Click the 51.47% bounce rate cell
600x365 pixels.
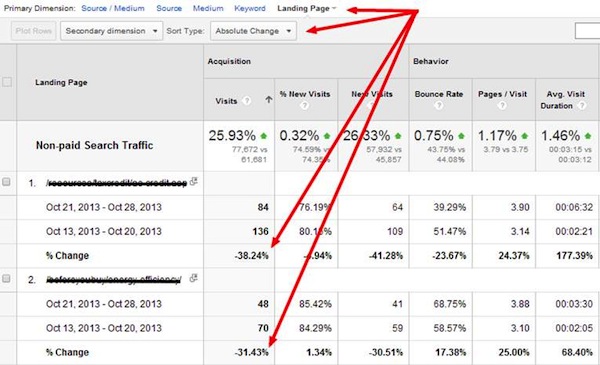(x=450, y=231)
